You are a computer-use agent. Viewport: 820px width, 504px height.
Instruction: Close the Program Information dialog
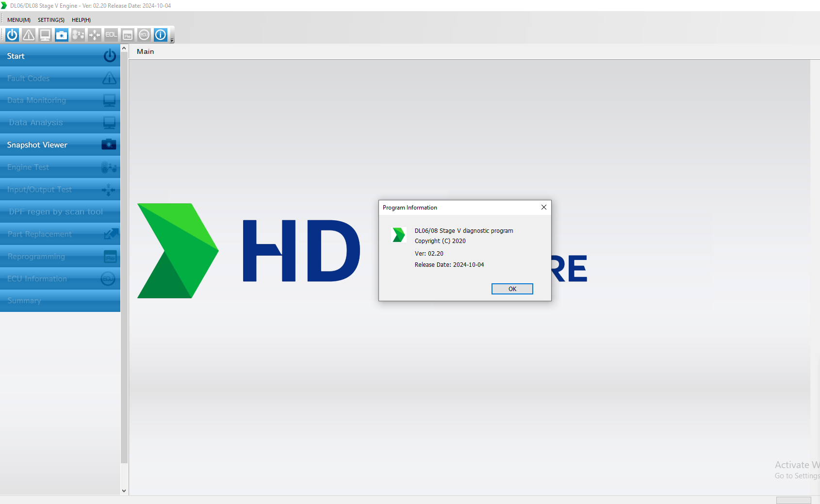(544, 207)
